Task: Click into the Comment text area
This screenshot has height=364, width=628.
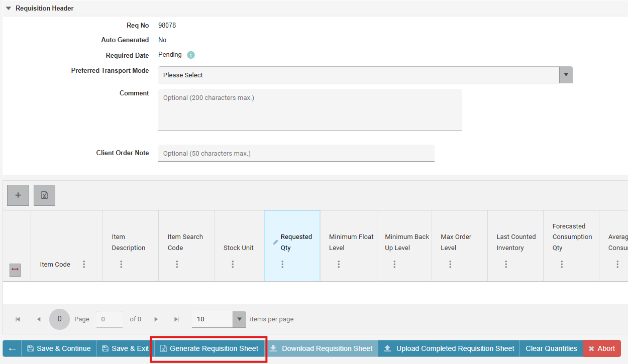Action: pos(310,110)
